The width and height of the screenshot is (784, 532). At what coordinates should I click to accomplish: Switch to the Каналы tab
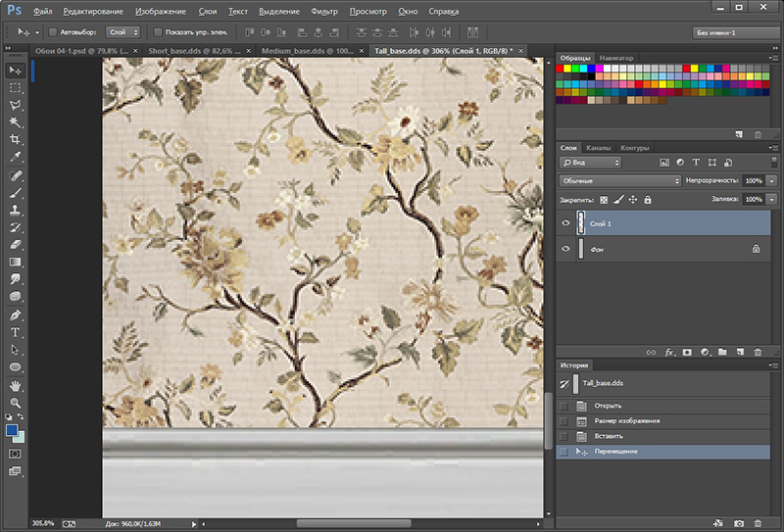click(598, 148)
